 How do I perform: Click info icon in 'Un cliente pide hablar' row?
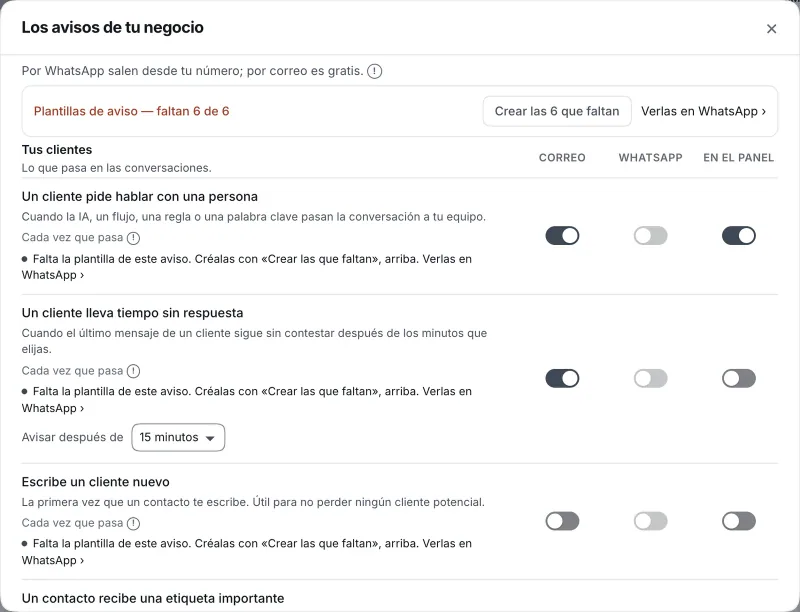[133, 238]
